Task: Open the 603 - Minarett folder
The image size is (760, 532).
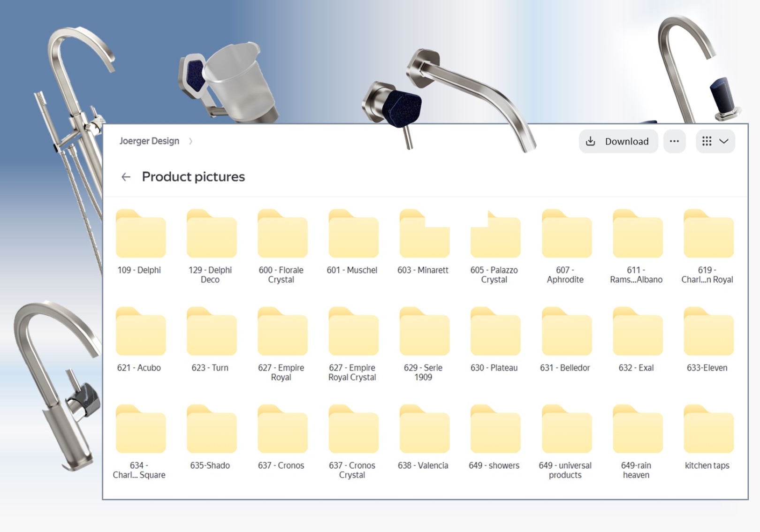Action: point(424,235)
